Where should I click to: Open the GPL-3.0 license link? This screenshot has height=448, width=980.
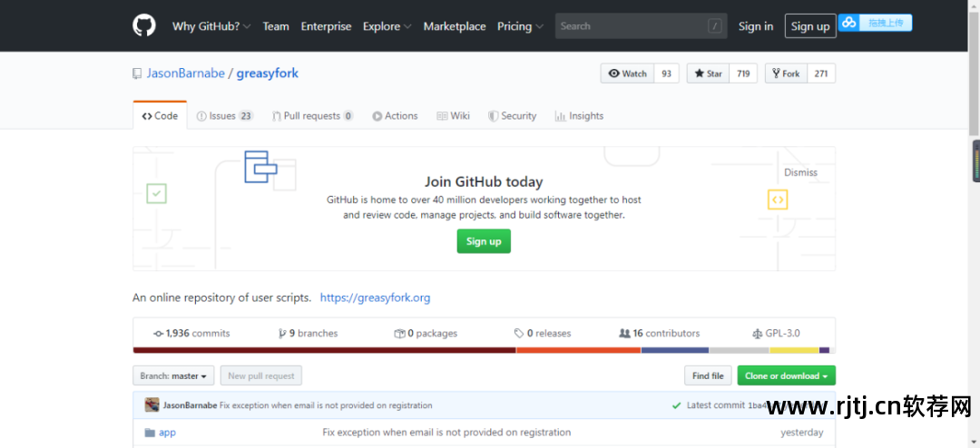click(777, 333)
